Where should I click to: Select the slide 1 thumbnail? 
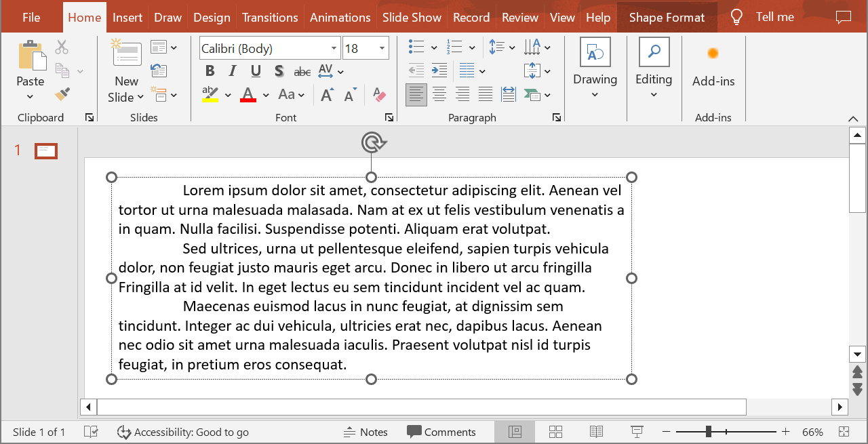click(45, 150)
